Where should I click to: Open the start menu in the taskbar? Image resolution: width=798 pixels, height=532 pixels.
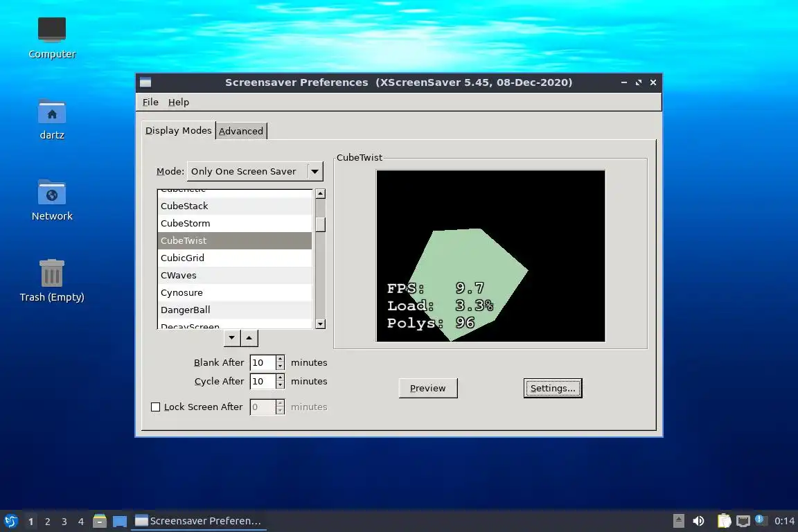(x=10, y=521)
